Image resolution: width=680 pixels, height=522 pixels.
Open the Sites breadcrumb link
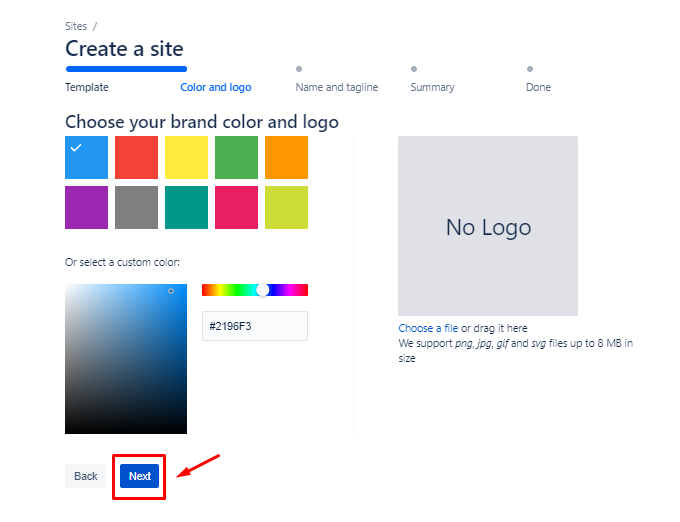[x=76, y=26]
